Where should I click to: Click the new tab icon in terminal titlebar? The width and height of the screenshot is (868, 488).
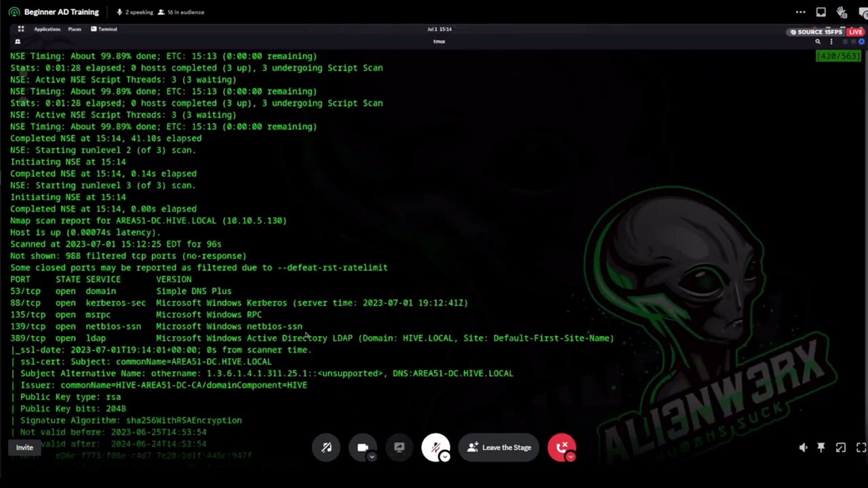18,41
